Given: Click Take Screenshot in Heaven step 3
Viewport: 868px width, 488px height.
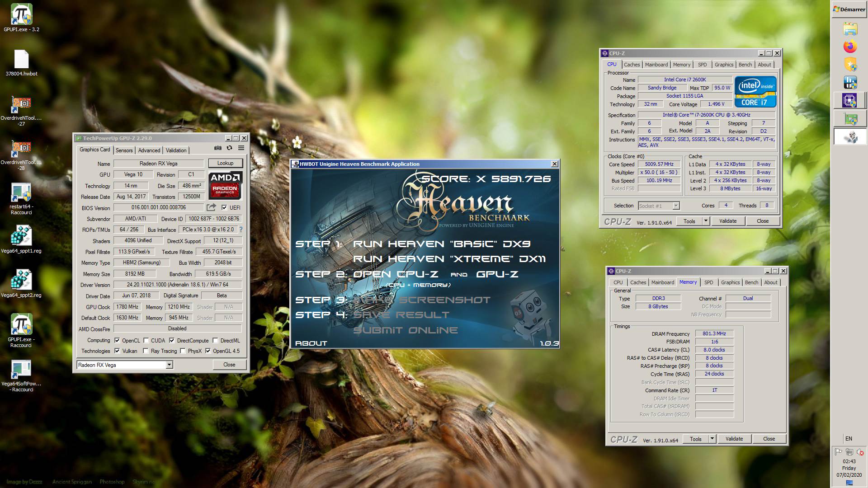Looking at the screenshot, I should tap(422, 300).
